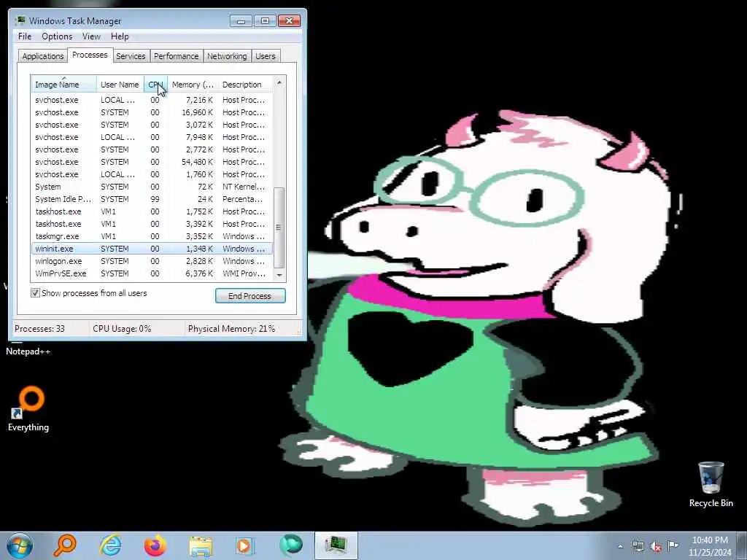The height and width of the screenshot is (560, 747).
Task: Select the winlogon.exe process row
Action: (x=152, y=261)
